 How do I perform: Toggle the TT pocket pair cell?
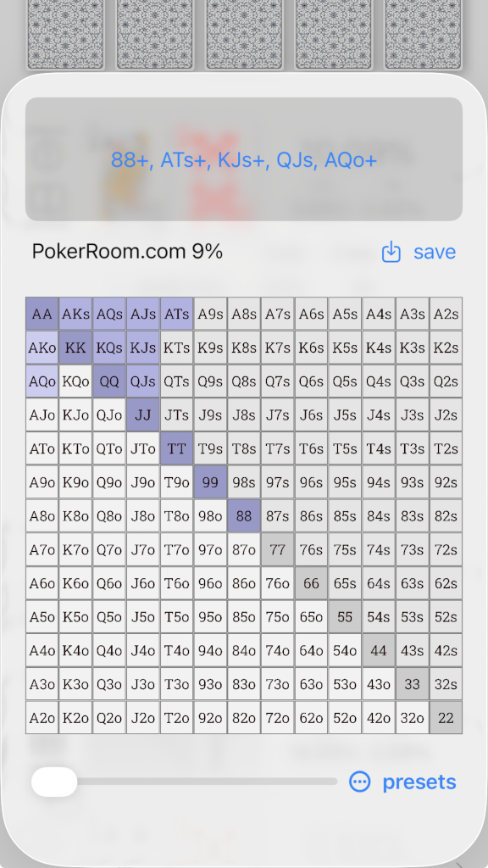[176, 448]
